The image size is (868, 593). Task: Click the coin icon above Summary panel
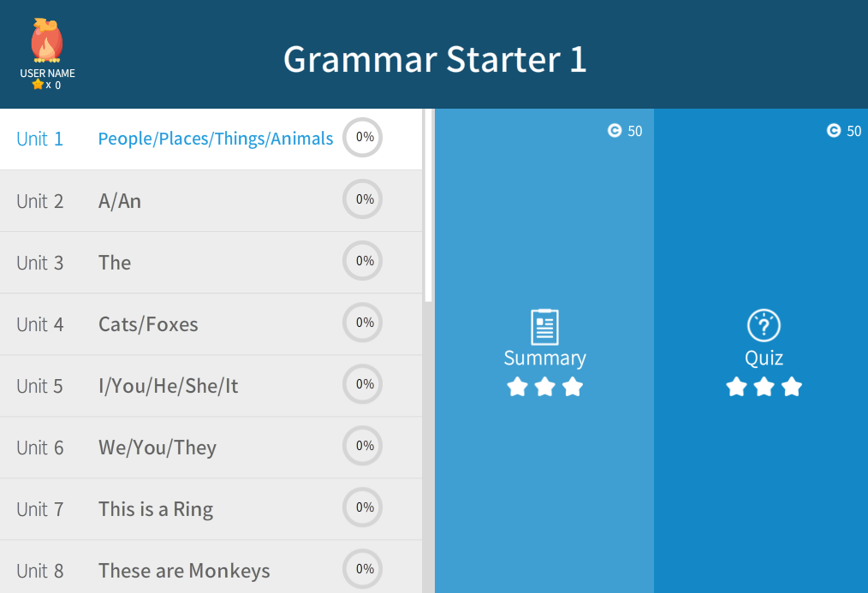[615, 131]
